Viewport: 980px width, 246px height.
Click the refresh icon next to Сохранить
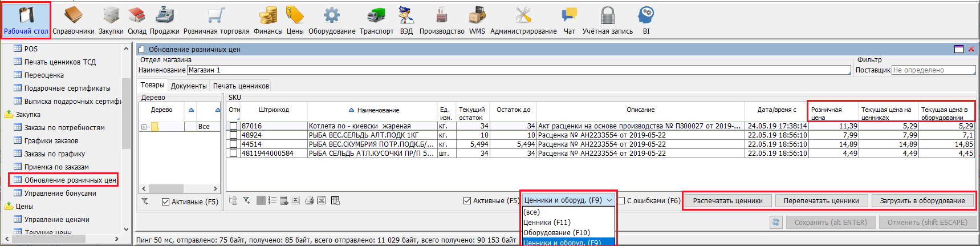[775, 223]
